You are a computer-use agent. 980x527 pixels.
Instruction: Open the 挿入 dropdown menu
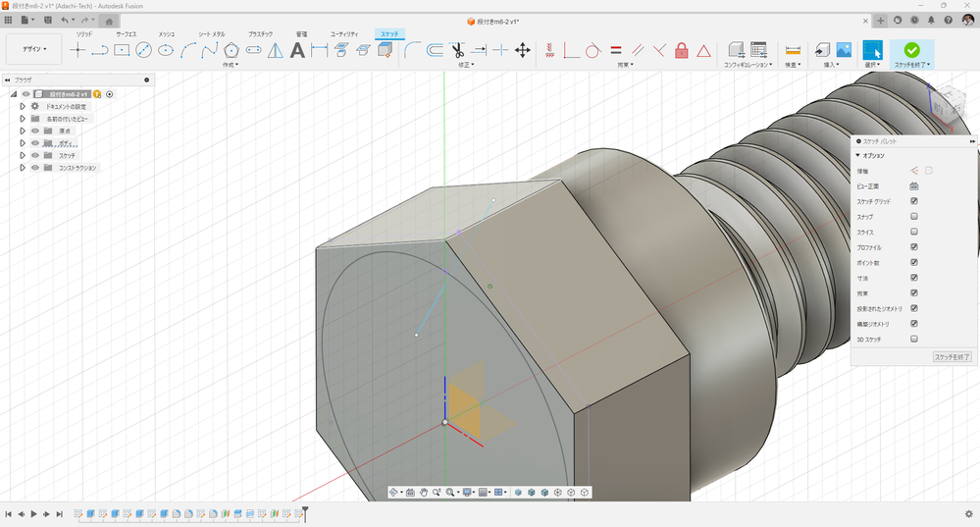pos(831,65)
